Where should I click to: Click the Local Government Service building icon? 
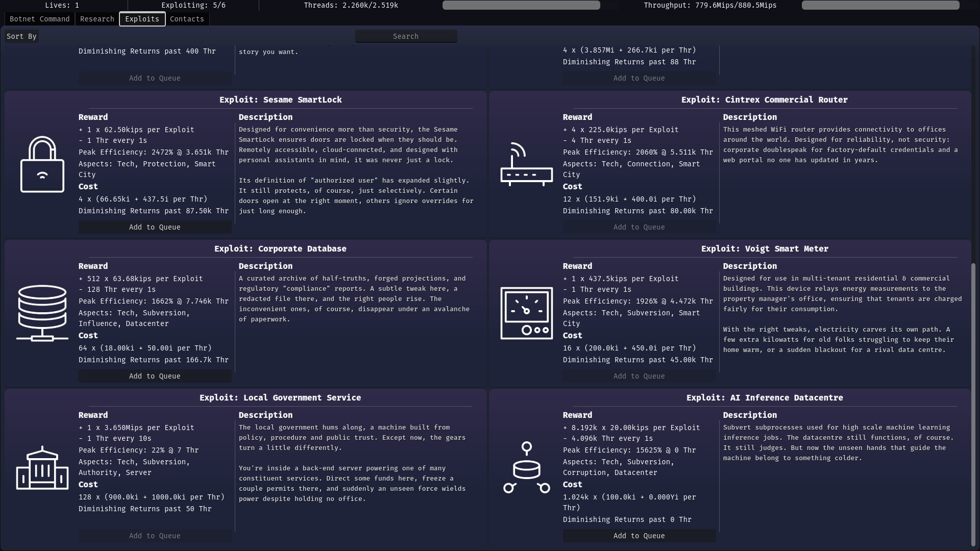[42, 467]
